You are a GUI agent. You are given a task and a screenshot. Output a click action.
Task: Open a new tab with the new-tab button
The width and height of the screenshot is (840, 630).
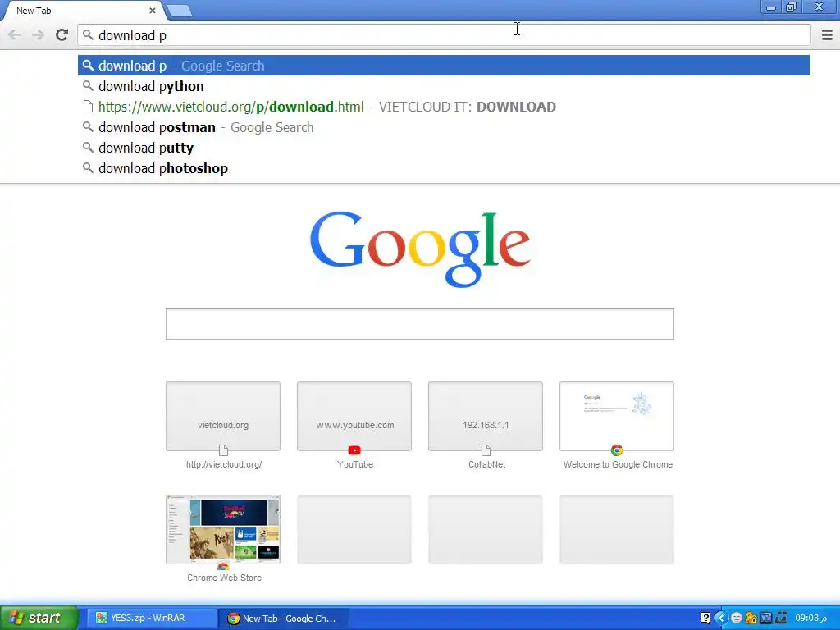(x=179, y=11)
